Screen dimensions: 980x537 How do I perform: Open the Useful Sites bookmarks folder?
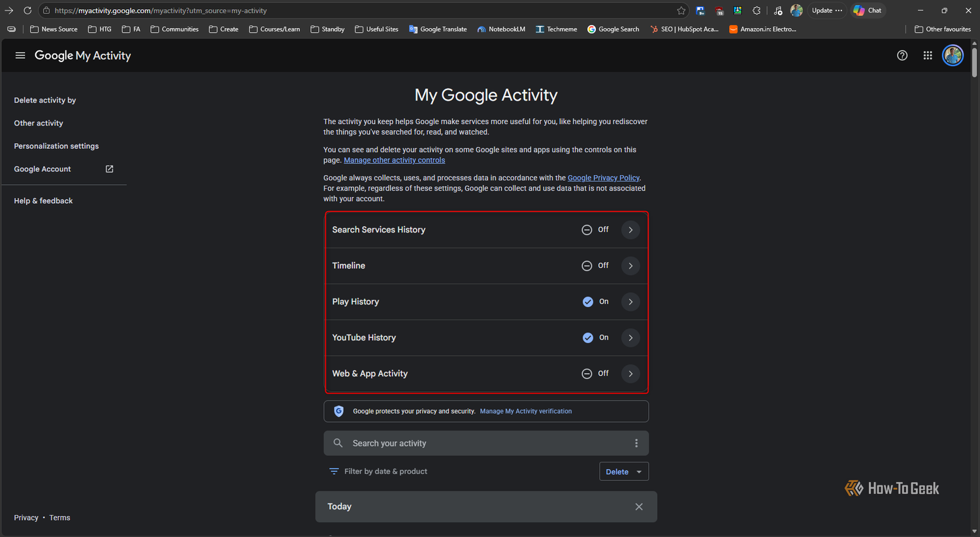376,29
